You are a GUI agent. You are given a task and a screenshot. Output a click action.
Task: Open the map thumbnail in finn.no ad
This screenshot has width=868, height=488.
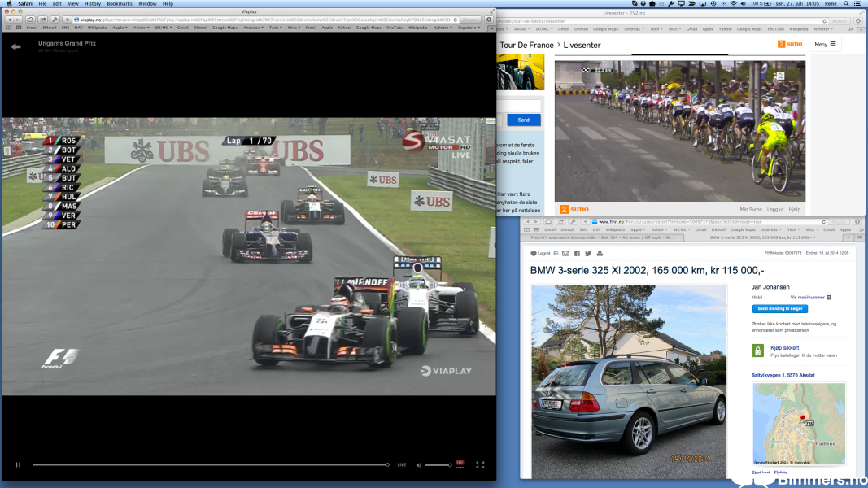799,423
